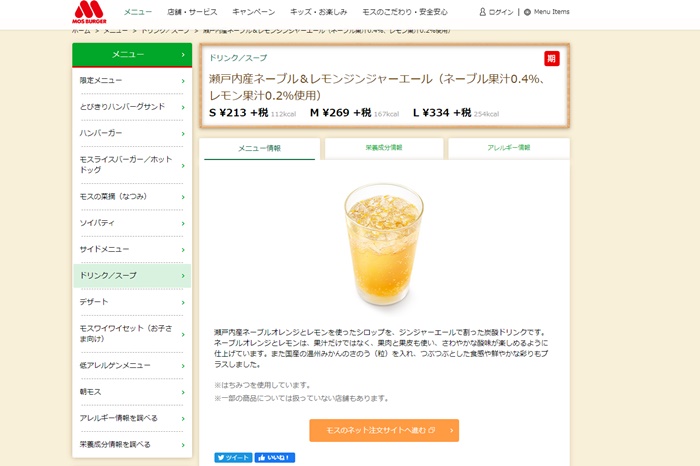This screenshot has height=466, width=700.
Task: Click the chevron next to ドリンク/スープ in the sidebar
Action: coord(183,276)
